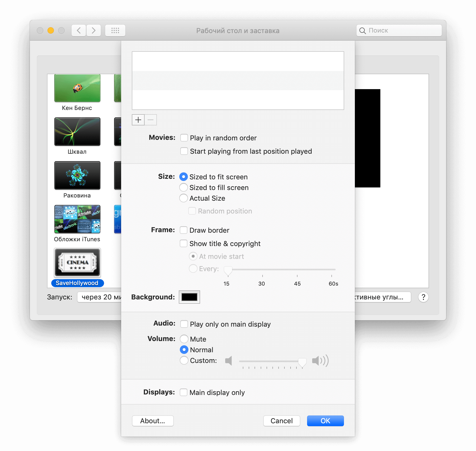Click the back navigation arrow

point(79,30)
